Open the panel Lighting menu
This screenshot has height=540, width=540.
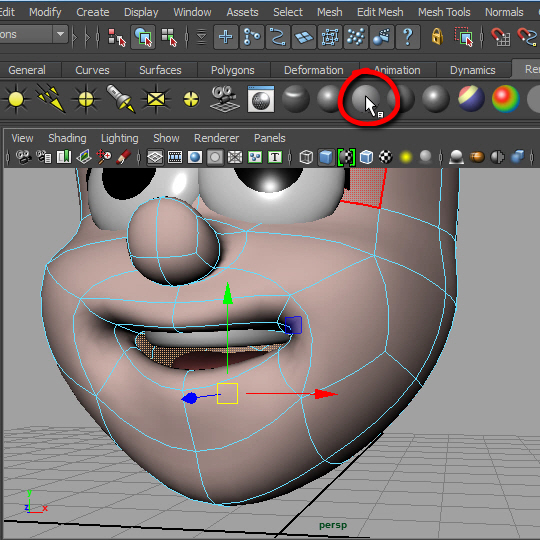120,138
